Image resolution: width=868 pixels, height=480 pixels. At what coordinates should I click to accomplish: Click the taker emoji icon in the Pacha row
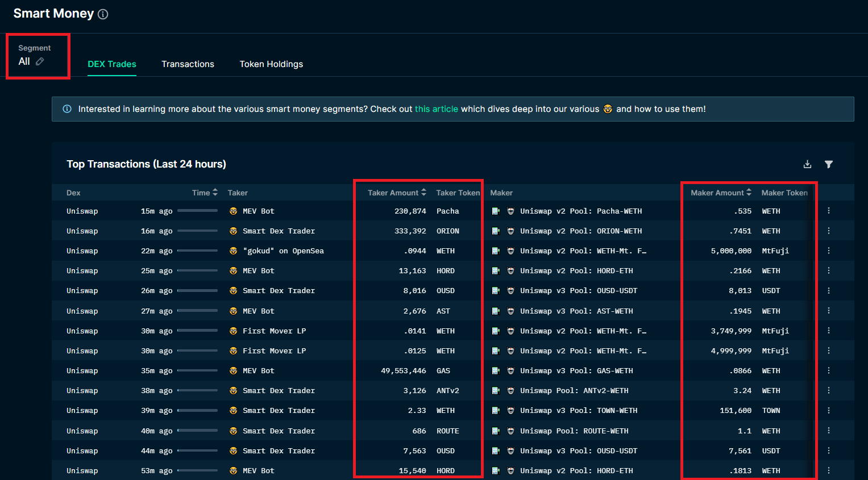click(x=233, y=211)
